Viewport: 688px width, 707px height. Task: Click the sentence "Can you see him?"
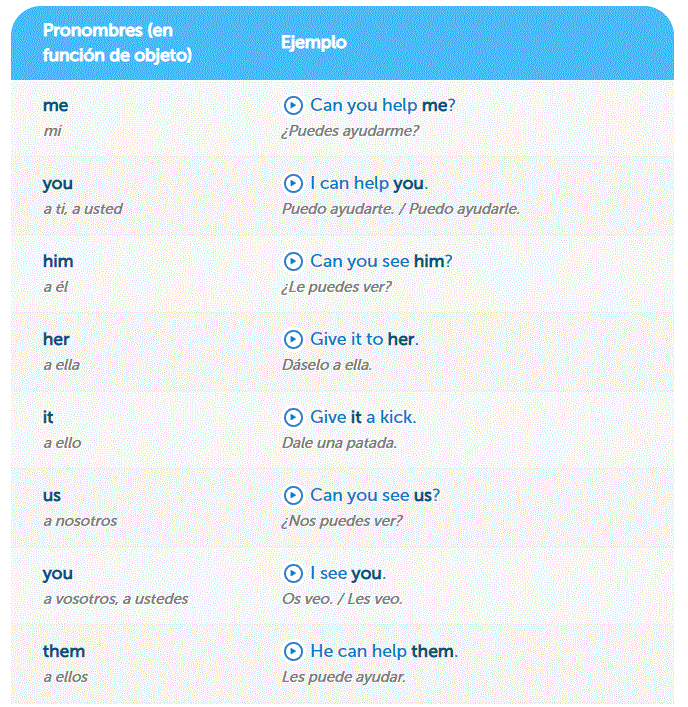coord(382,261)
